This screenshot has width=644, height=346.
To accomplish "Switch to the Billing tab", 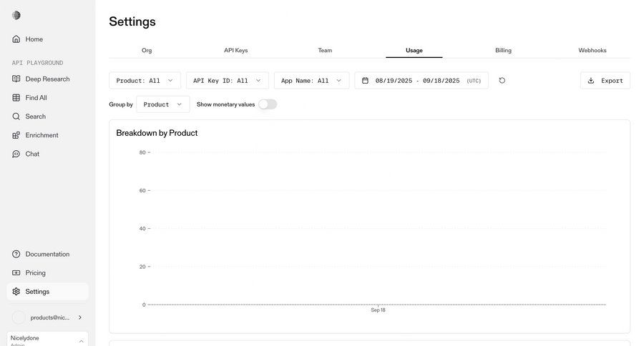I will pos(503,51).
